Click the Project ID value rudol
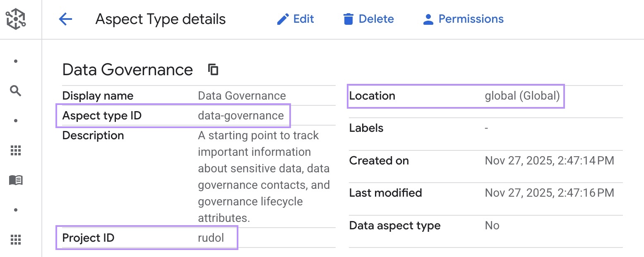 coord(211,238)
